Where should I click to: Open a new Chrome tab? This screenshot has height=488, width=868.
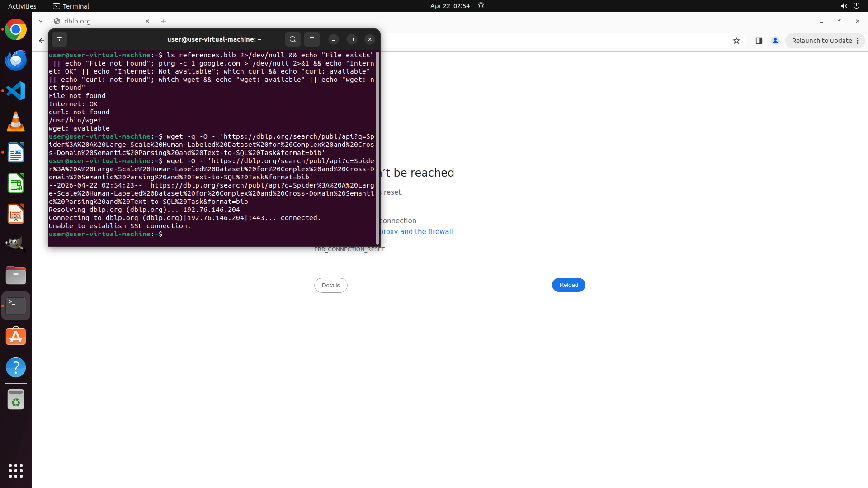click(164, 21)
